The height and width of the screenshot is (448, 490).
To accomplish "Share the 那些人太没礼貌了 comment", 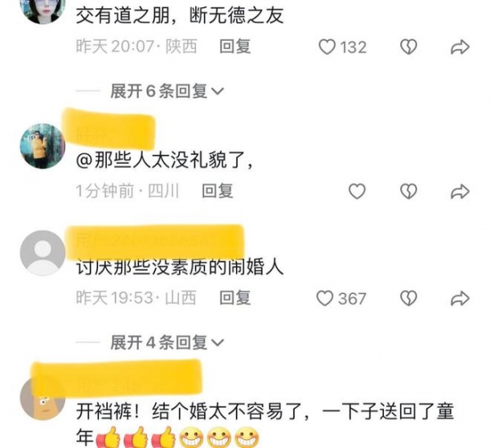I will pyautogui.click(x=460, y=192).
